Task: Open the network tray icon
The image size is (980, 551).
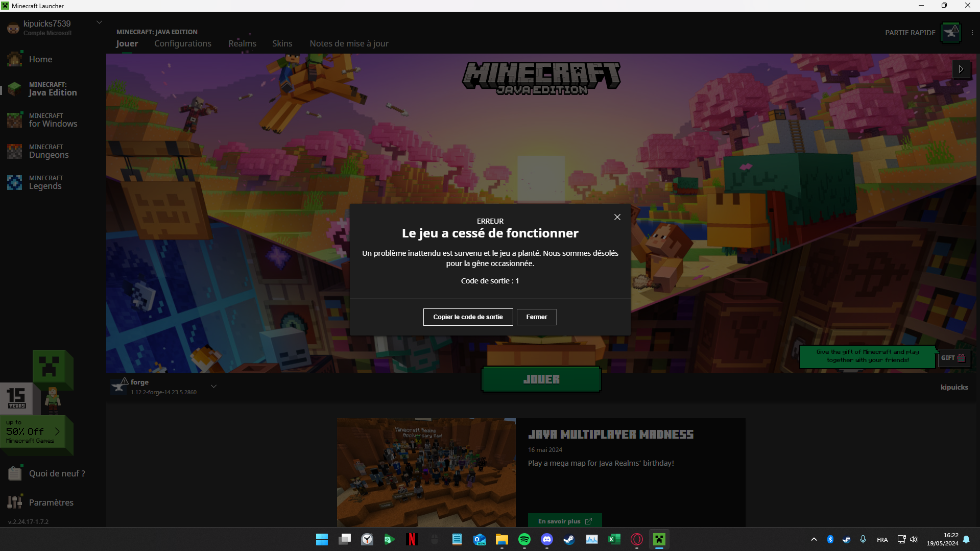Action: (901, 539)
